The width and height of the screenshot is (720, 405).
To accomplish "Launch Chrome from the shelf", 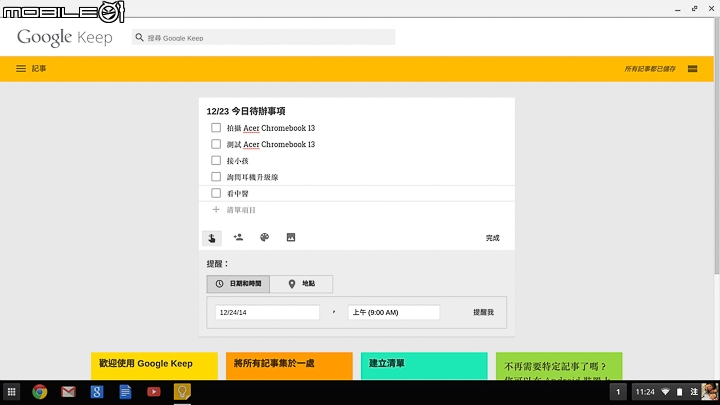I will click(x=39, y=392).
